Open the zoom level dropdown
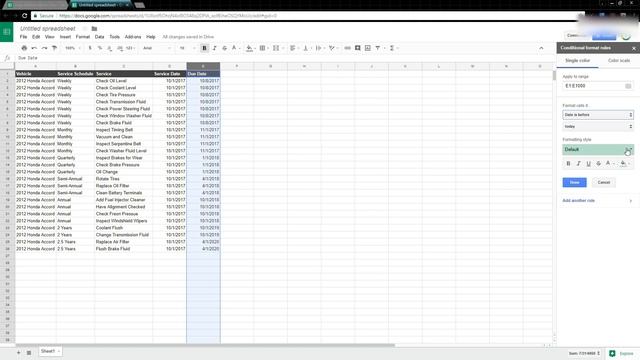 click(x=72, y=48)
